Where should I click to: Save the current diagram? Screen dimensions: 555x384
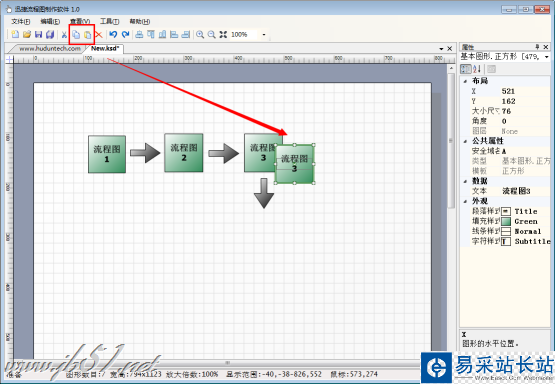click(x=38, y=34)
